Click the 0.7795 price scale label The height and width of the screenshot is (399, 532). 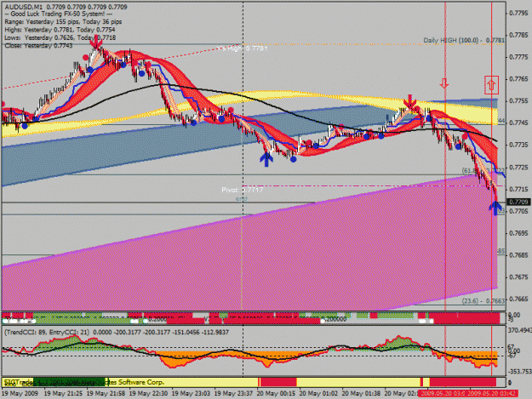[518, 14]
